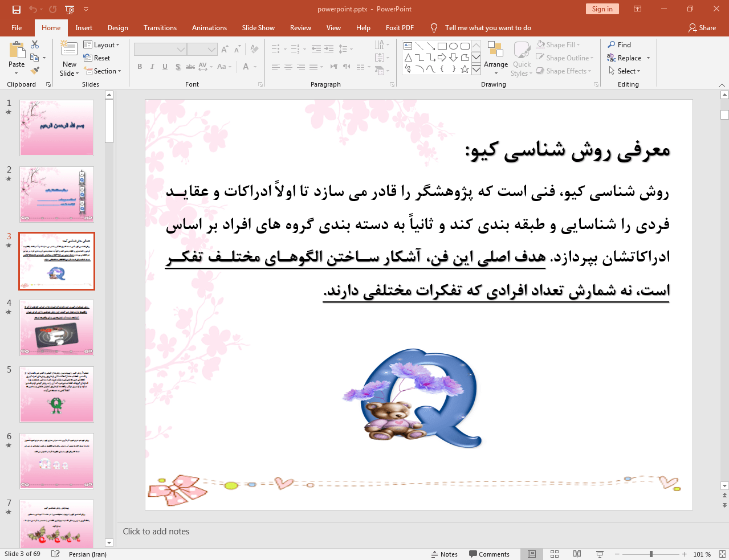Decrease font size with the small A
This screenshot has width=729, height=560.
pos(237,50)
